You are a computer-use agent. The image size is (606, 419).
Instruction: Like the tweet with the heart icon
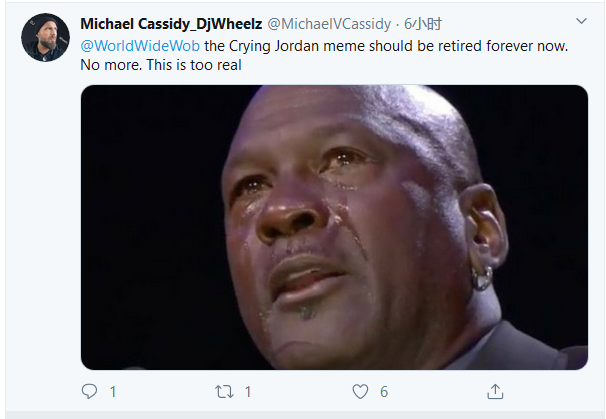click(x=357, y=391)
